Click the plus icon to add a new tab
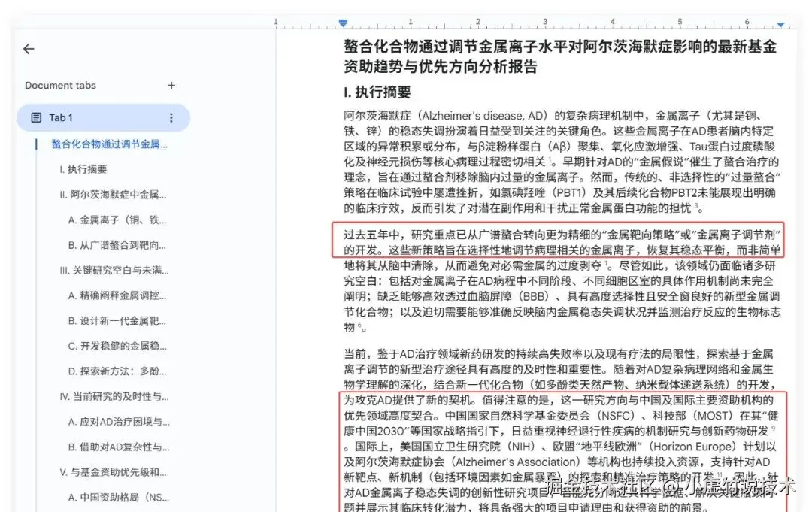 click(171, 85)
